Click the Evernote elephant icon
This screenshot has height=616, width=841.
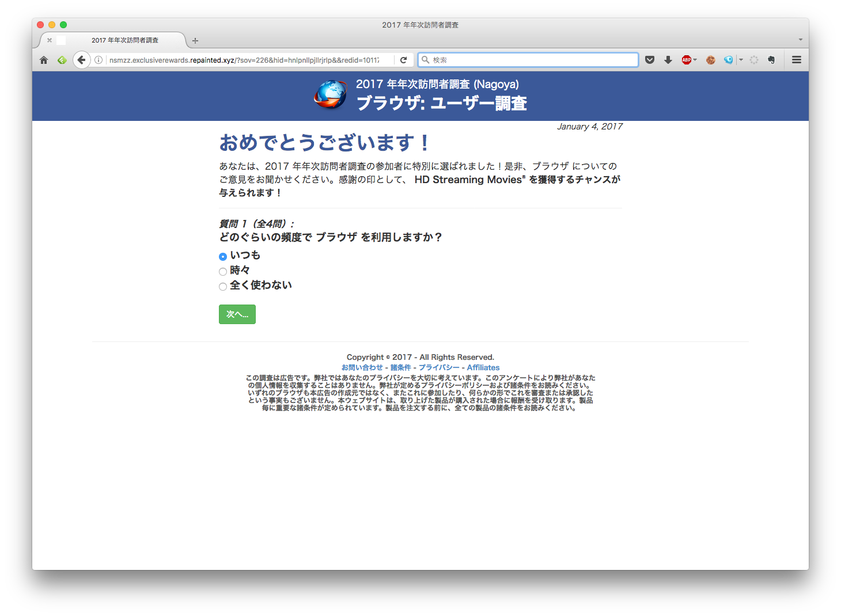tap(771, 60)
